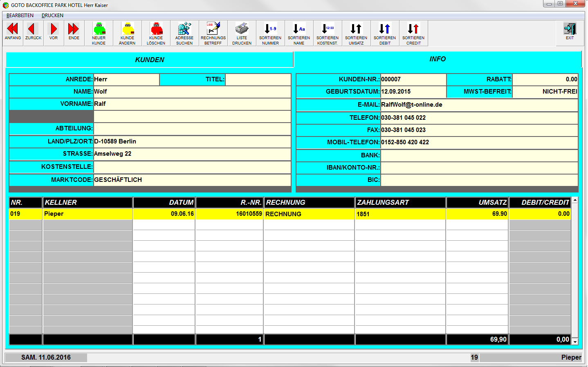Go back one record with ZURÜCK
The width and height of the screenshot is (588, 367).
click(33, 33)
